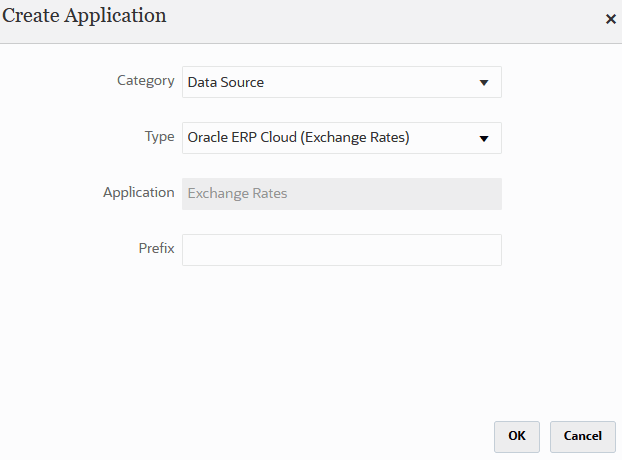Click the Exchange Rates placeholder text

[x=237, y=194]
